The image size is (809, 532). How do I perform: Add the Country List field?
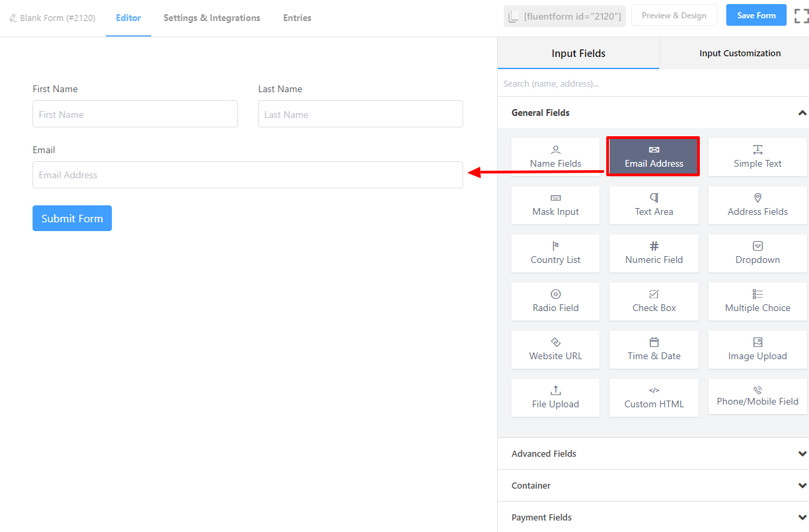click(555, 253)
